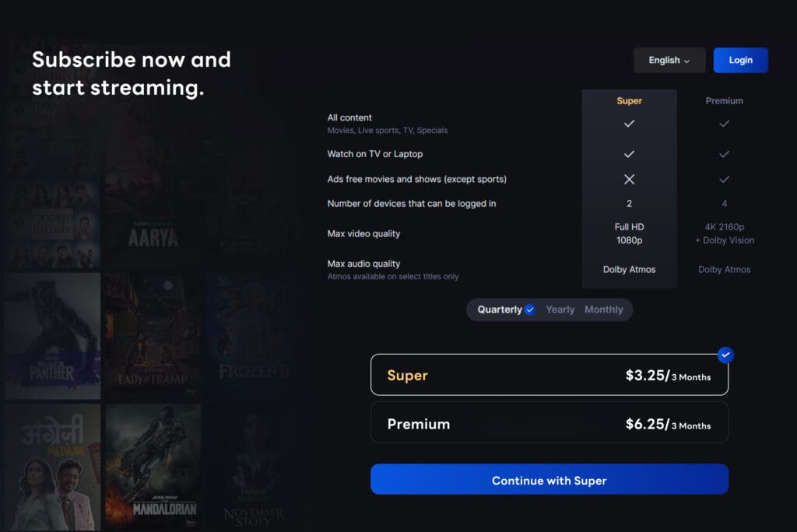The height and width of the screenshot is (532, 797).
Task: Click Premium's checkmark for All content
Action: click(724, 123)
